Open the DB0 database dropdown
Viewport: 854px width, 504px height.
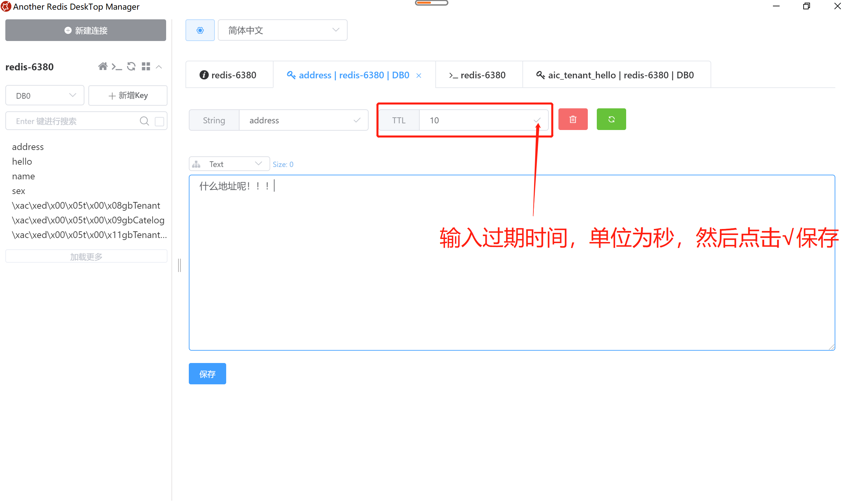(x=44, y=95)
